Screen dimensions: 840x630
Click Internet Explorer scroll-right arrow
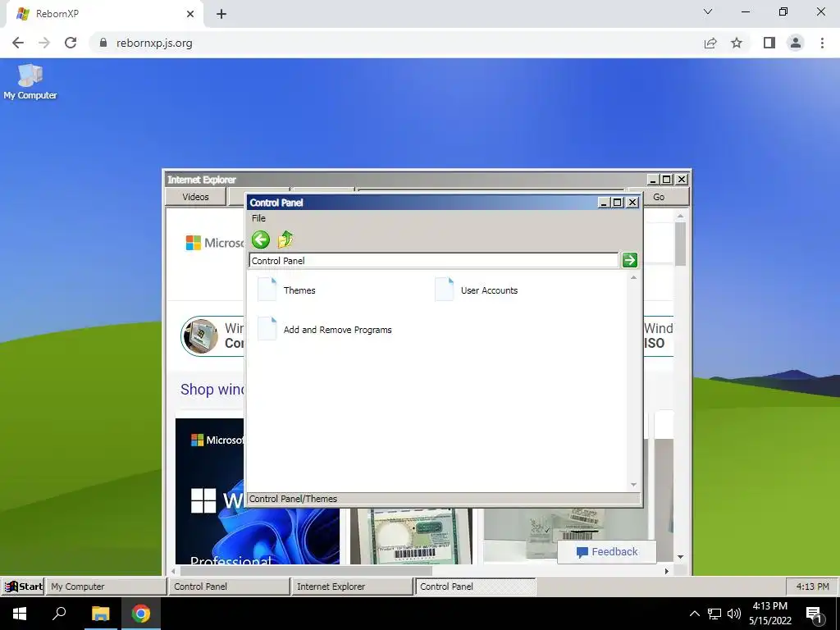tap(666, 571)
